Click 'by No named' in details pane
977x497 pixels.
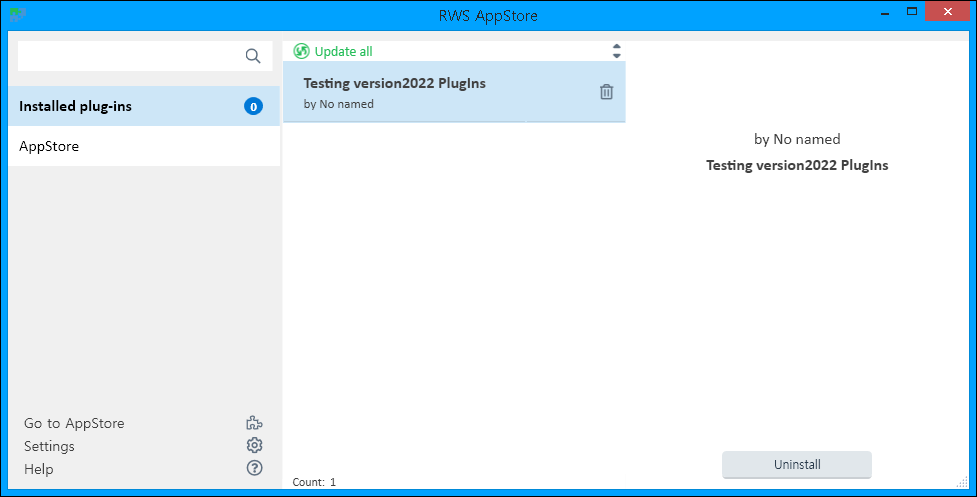point(797,139)
